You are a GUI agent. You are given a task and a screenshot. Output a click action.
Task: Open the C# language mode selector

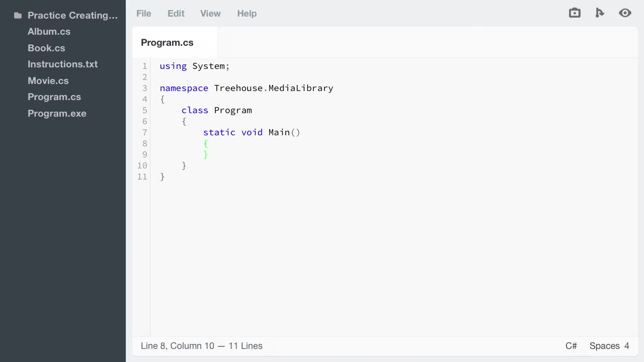571,346
